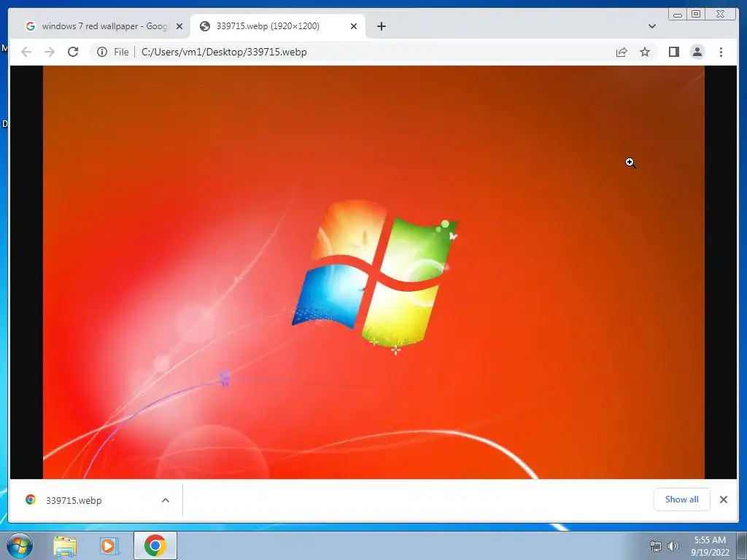Close the downloads bar
Image resolution: width=747 pixels, height=560 pixels.
coord(723,499)
